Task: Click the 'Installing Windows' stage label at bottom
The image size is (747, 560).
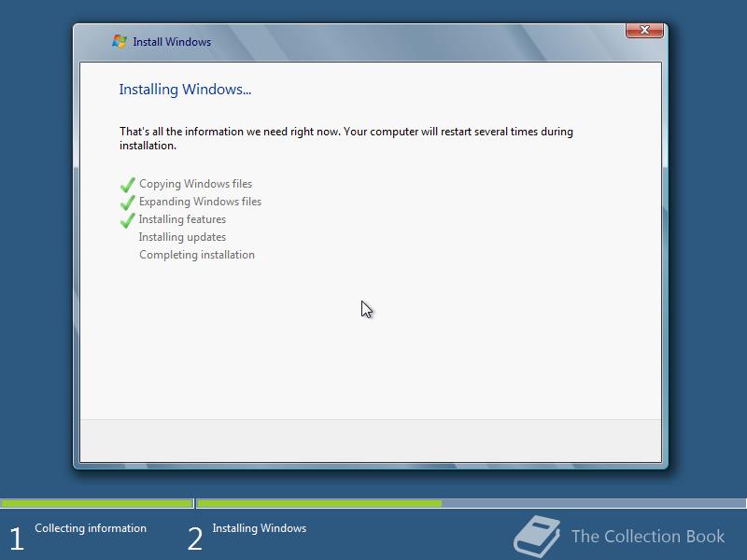Action: (260, 528)
